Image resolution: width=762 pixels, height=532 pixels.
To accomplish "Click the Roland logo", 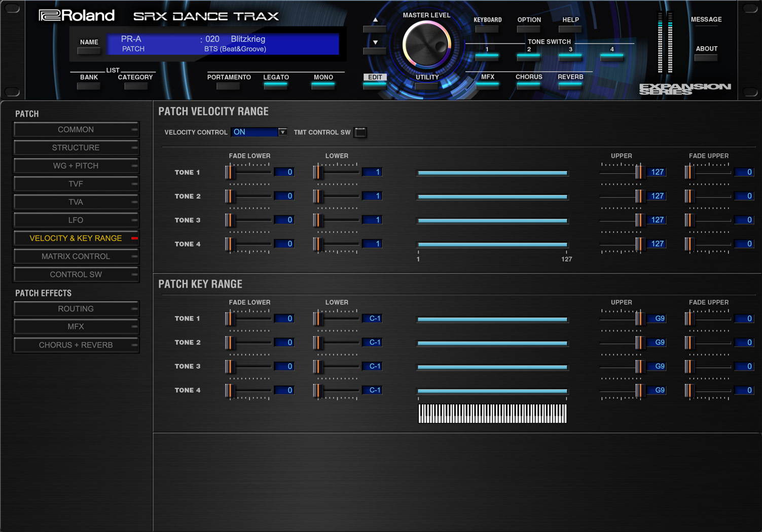I will 77,16.
